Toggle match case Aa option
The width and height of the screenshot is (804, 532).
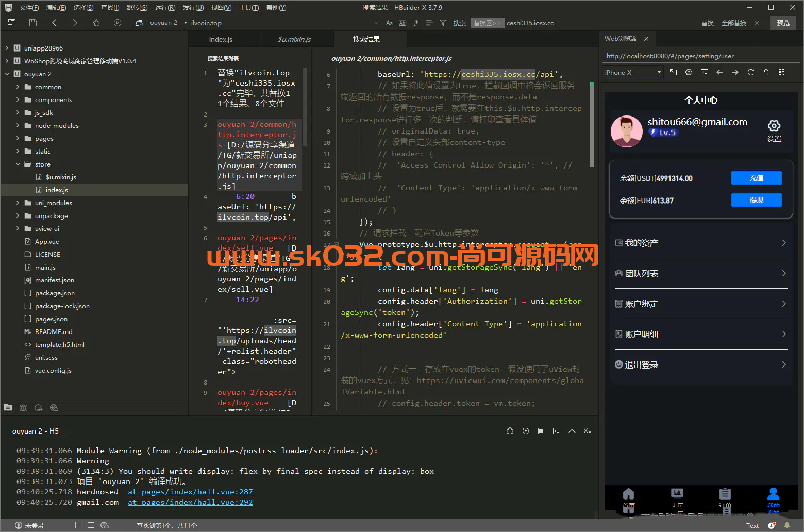389,23
